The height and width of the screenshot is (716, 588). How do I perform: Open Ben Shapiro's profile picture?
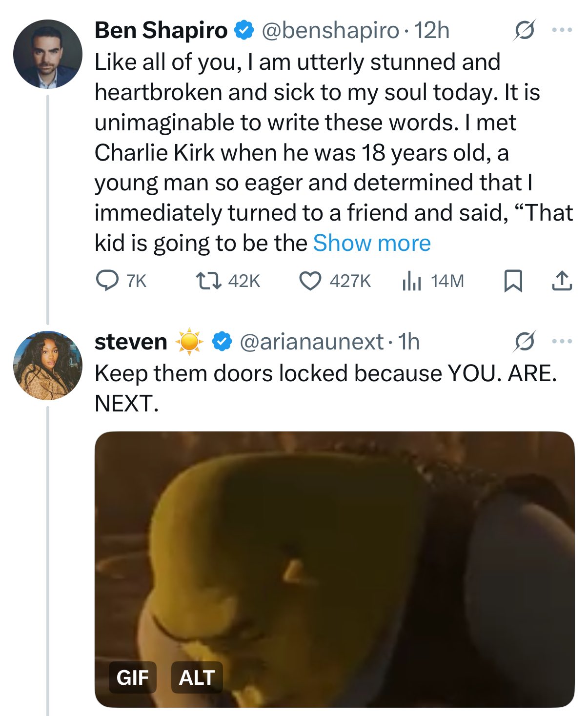click(x=47, y=54)
